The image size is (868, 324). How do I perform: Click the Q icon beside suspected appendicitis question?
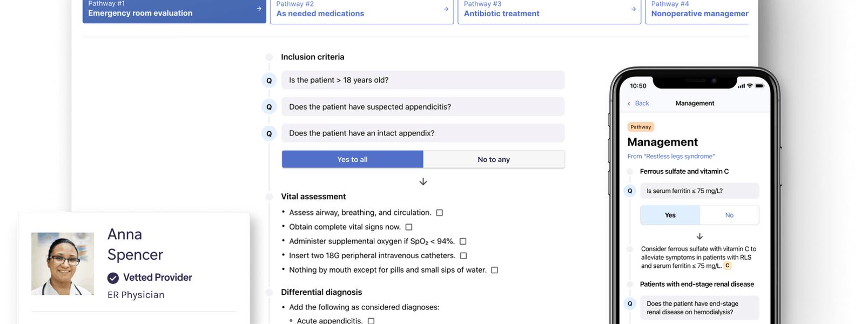tap(269, 107)
